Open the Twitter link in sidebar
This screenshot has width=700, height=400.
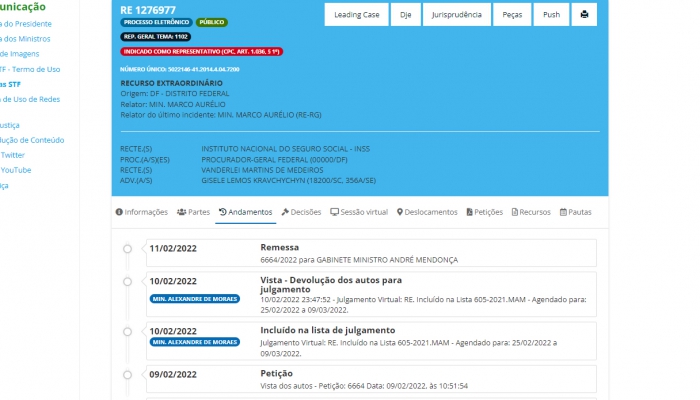[12, 155]
